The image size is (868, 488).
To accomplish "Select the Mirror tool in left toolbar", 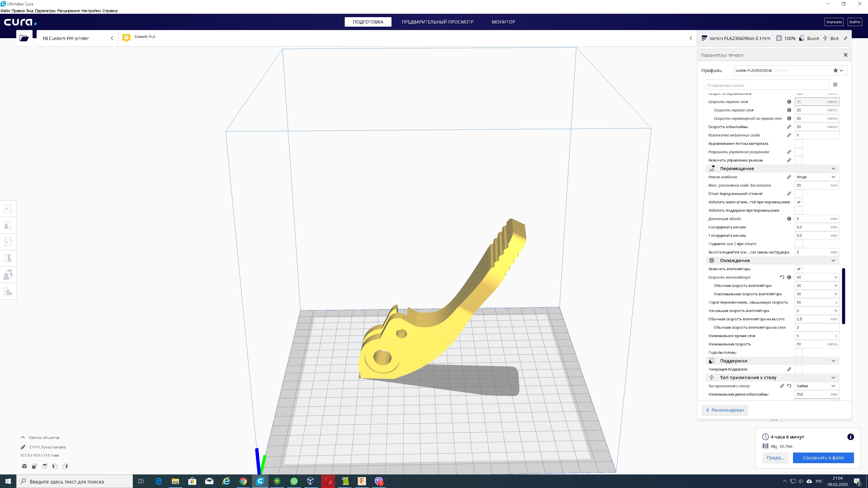I will [x=8, y=258].
